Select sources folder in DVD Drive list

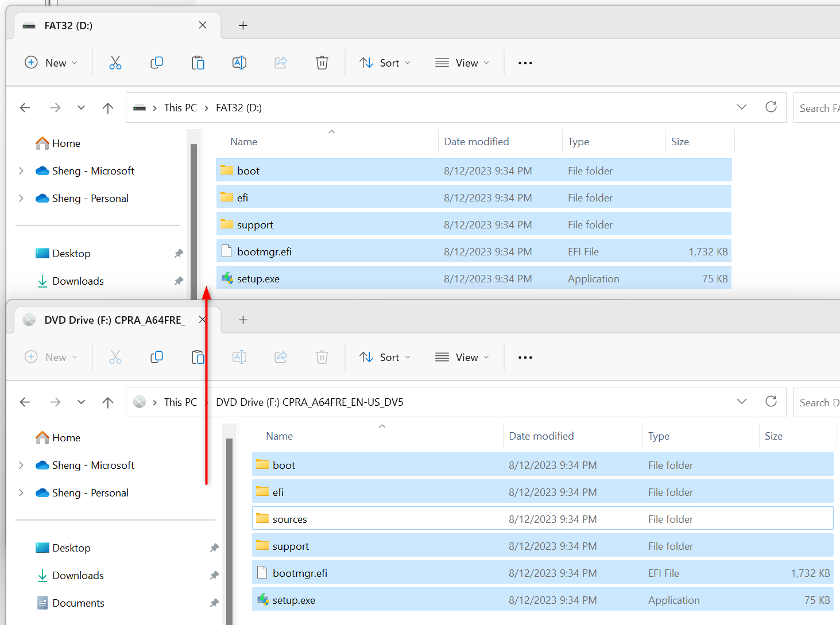click(290, 519)
